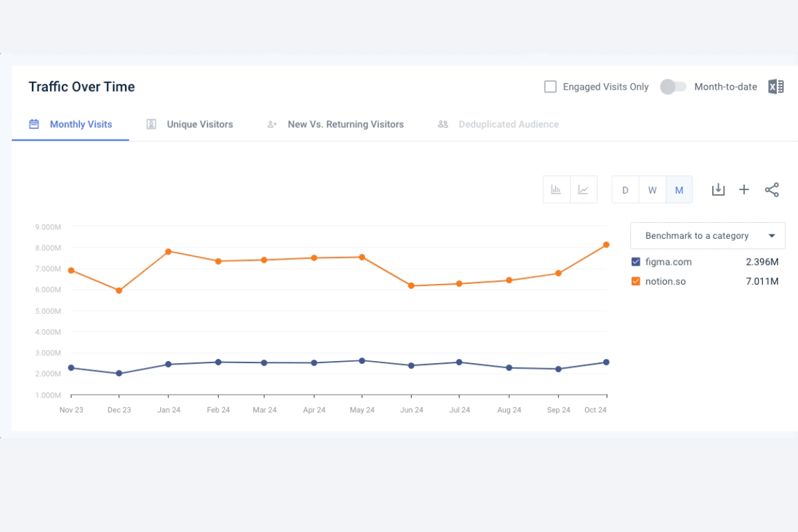This screenshot has height=532, width=798.
Task: Download the chart
Action: (718, 190)
